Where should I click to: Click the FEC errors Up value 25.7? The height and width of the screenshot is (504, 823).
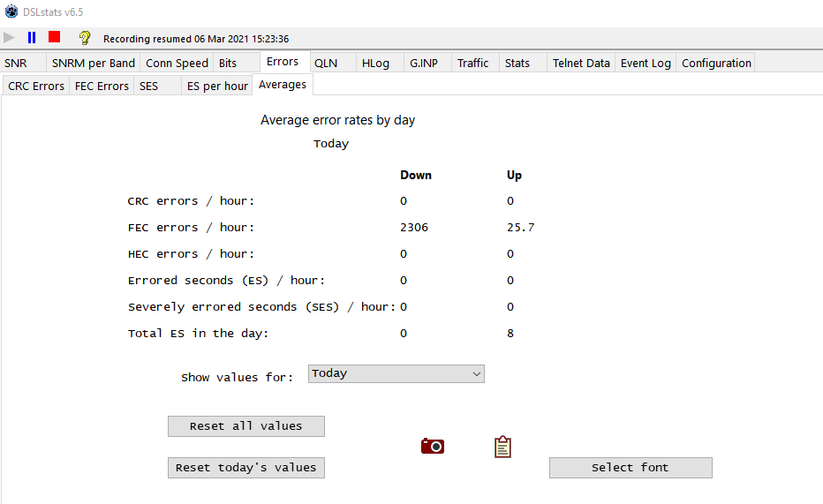tap(521, 228)
